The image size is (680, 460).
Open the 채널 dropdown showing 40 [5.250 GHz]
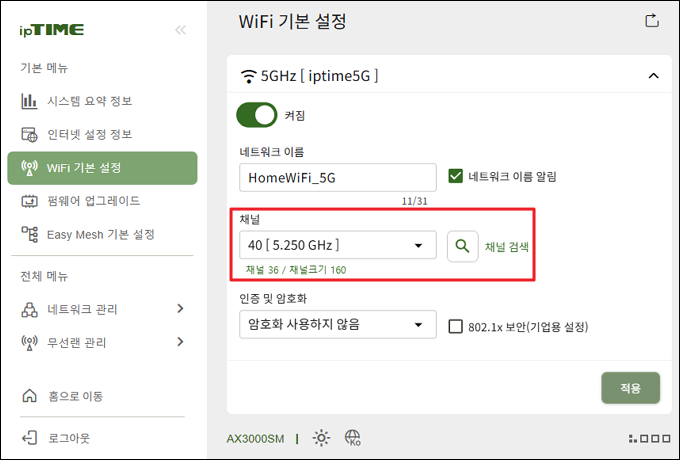[338, 245]
